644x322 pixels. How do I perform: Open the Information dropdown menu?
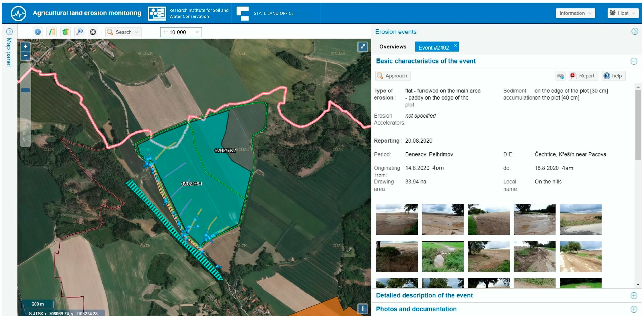point(575,13)
